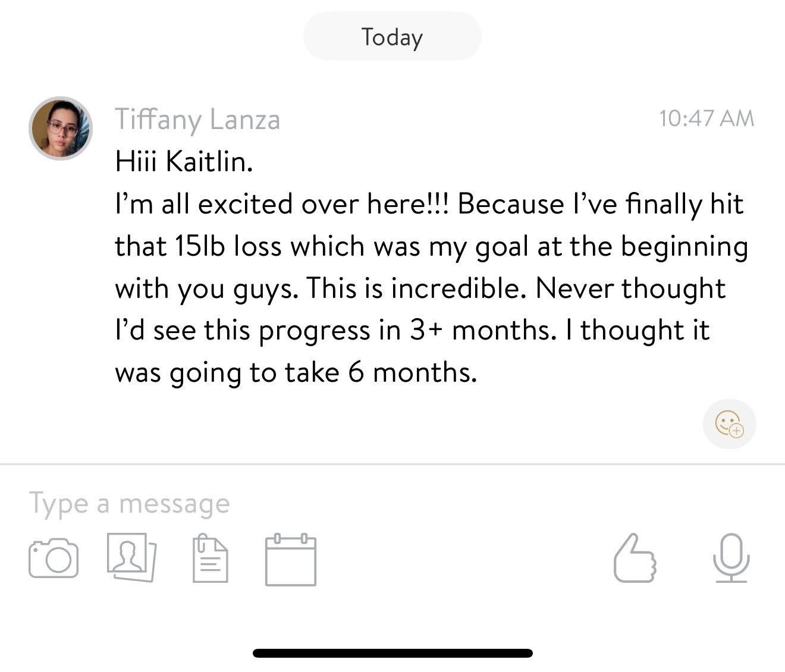Click the phrase 6 months in message
The image size is (785, 672).
(x=412, y=372)
